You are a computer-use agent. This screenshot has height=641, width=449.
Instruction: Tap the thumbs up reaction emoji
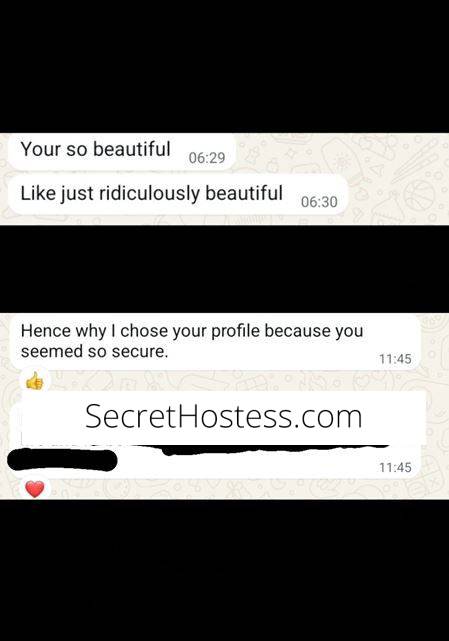[x=35, y=381]
